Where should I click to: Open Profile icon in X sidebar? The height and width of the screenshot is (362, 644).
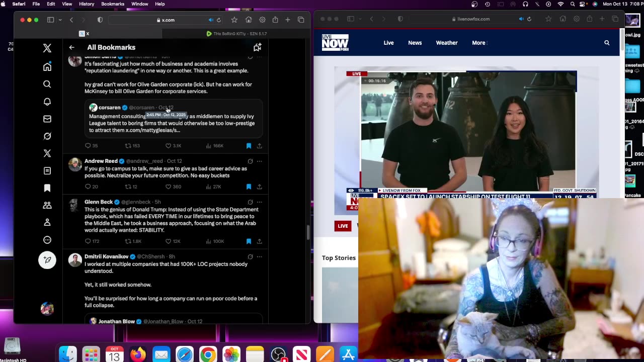coord(47,222)
